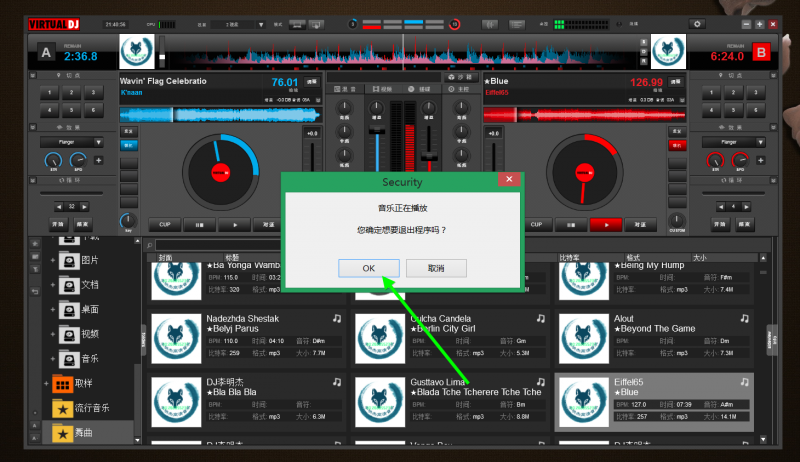Viewport: 800px width, 462px height.
Task: Select track Blada Tche Tcherere Tche Tche
Action: [451, 401]
